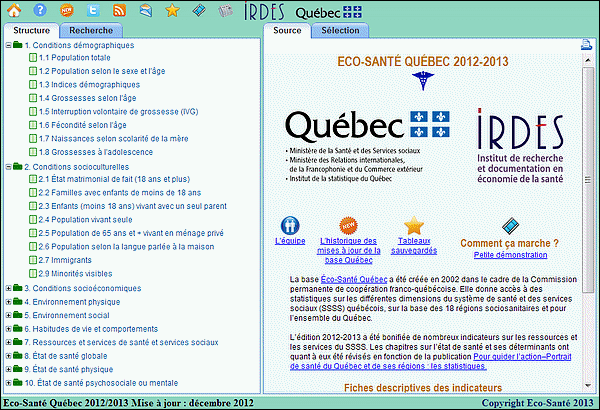This screenshot has width=600, height=410.
Task: Expand folder 8. État de santé globale
Action: click(x=8, y=356)
